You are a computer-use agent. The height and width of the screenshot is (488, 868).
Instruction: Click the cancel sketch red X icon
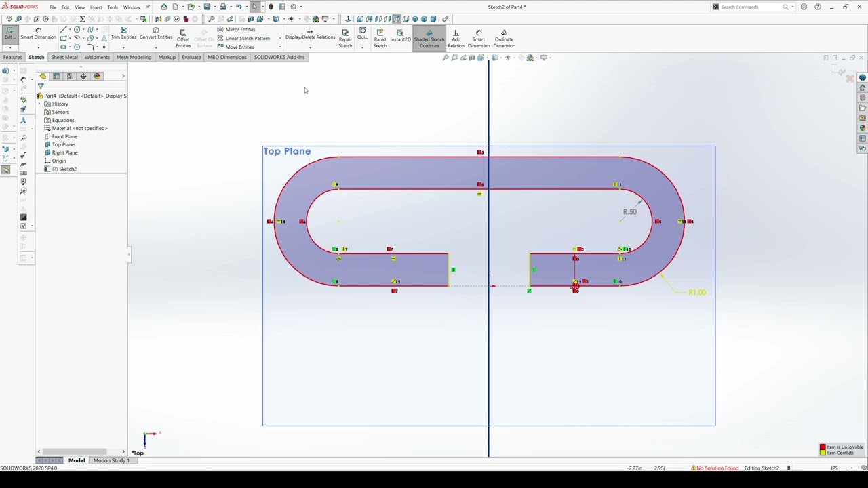(850, 79)
